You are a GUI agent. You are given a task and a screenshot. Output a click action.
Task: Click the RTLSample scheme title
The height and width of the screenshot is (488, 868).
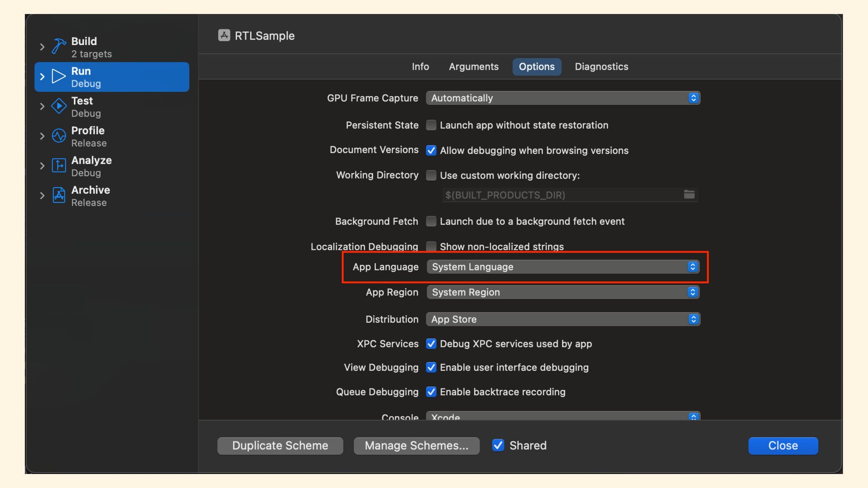(x=264, y=36)
